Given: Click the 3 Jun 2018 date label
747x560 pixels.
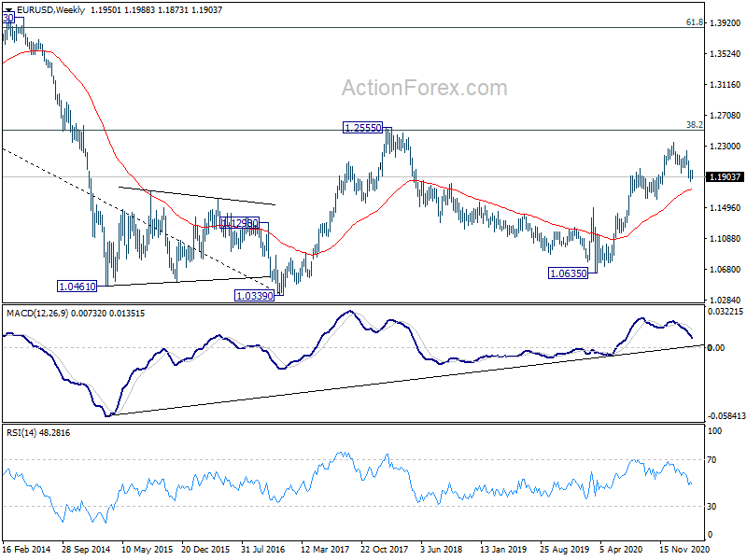Looking at the screenshot, I should (441, 550).
